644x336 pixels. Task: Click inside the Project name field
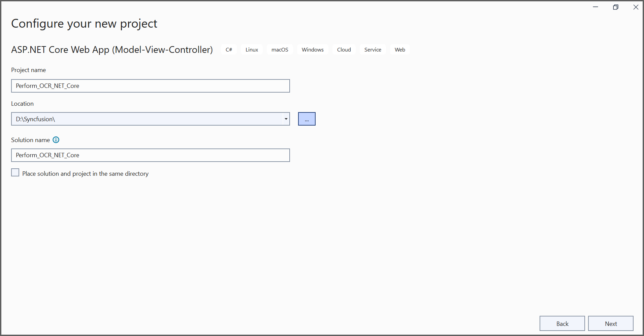point(150,86)
